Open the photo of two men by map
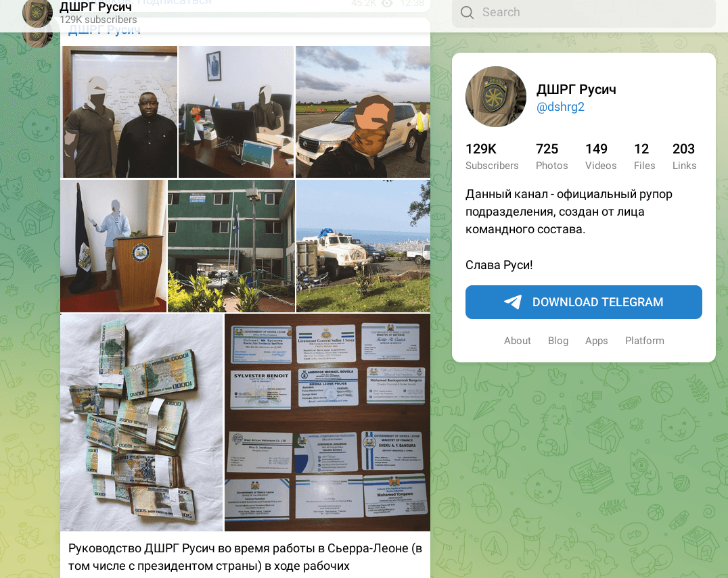Image resolution: width=728 pixels, height=578 pixels. 120,112
